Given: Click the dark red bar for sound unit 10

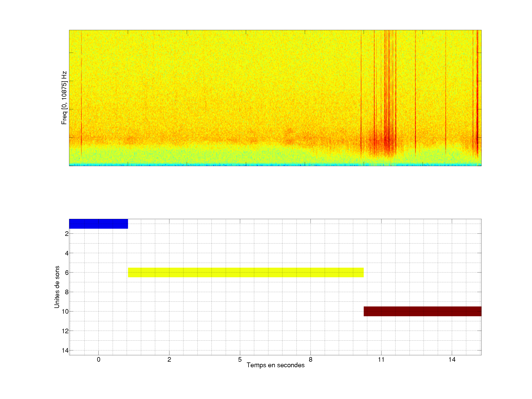Looking at the screenshot, I should (422, 311).
